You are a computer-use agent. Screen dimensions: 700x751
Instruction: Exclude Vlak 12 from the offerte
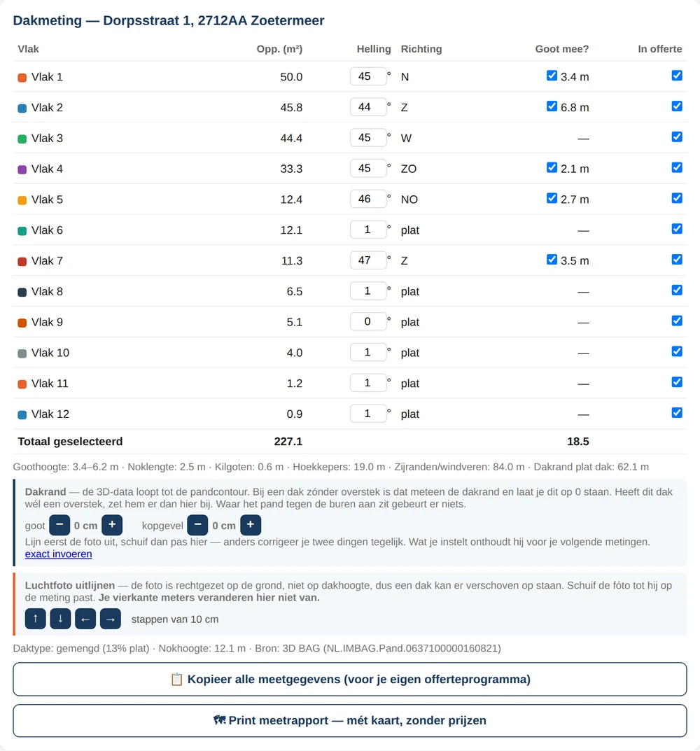677,413
